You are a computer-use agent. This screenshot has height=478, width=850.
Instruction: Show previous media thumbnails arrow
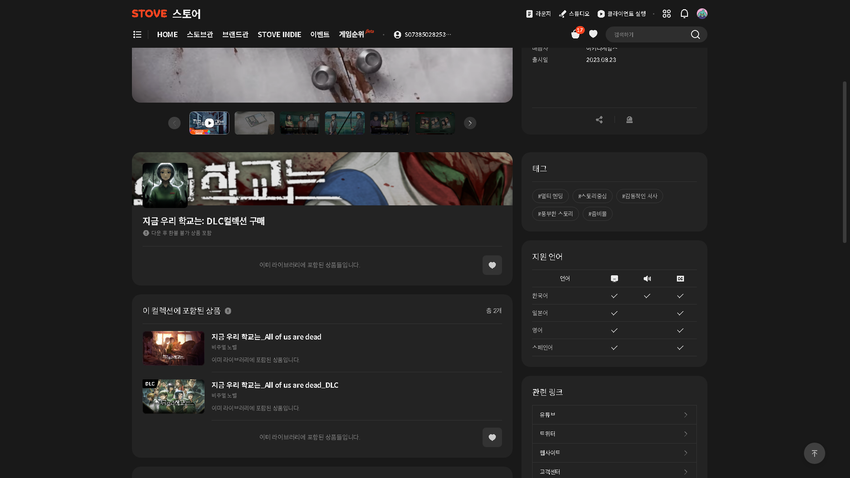(174, 123)
